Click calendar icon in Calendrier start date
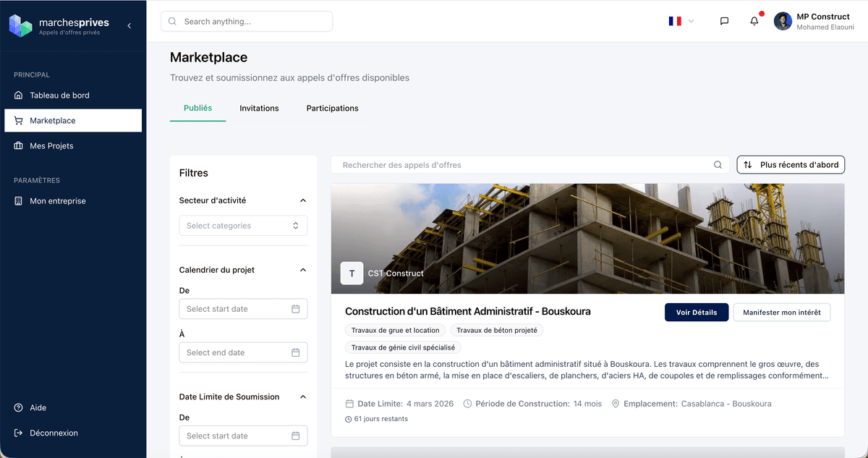This screenshot has width=868, height=458. point(295,309)
